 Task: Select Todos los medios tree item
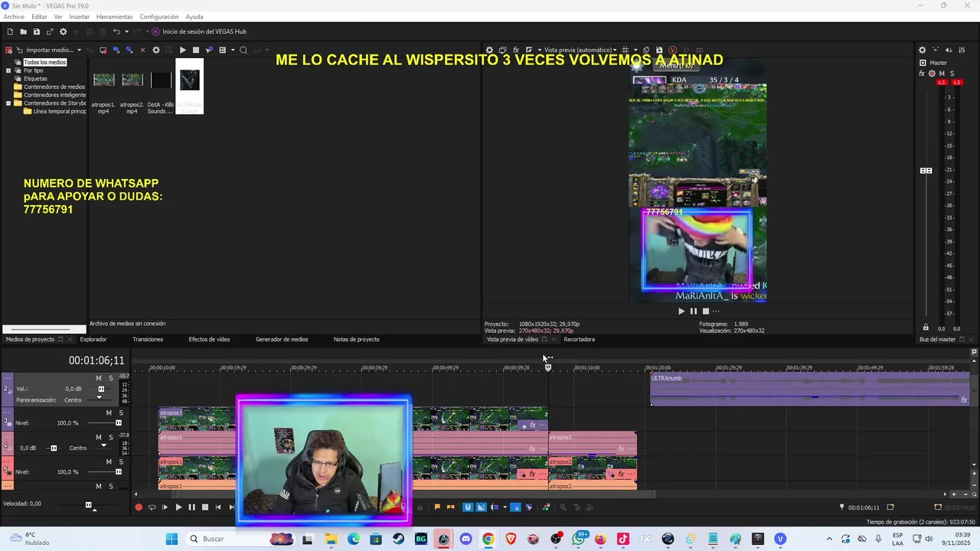(x=44, y=62)
